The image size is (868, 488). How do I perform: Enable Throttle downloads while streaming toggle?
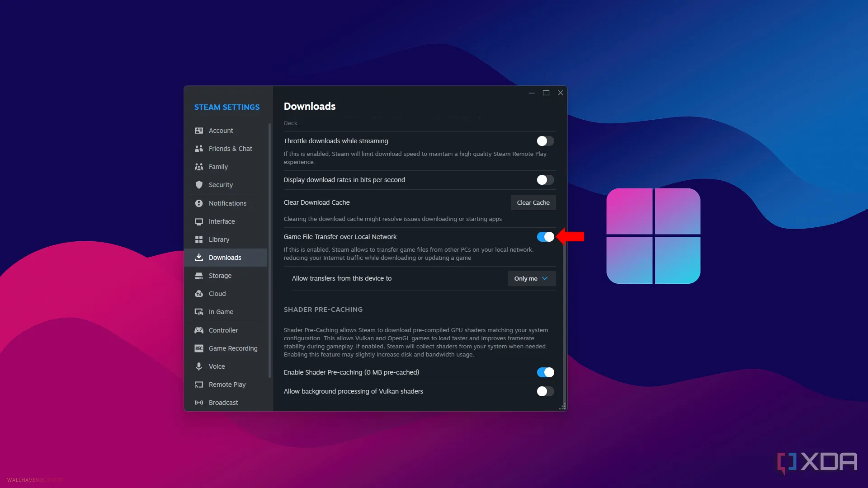(x=545, y=141)
